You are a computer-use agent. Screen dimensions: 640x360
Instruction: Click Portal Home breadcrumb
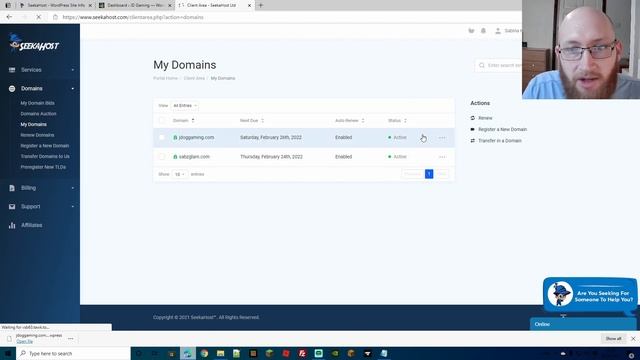[x=165, y=78]
